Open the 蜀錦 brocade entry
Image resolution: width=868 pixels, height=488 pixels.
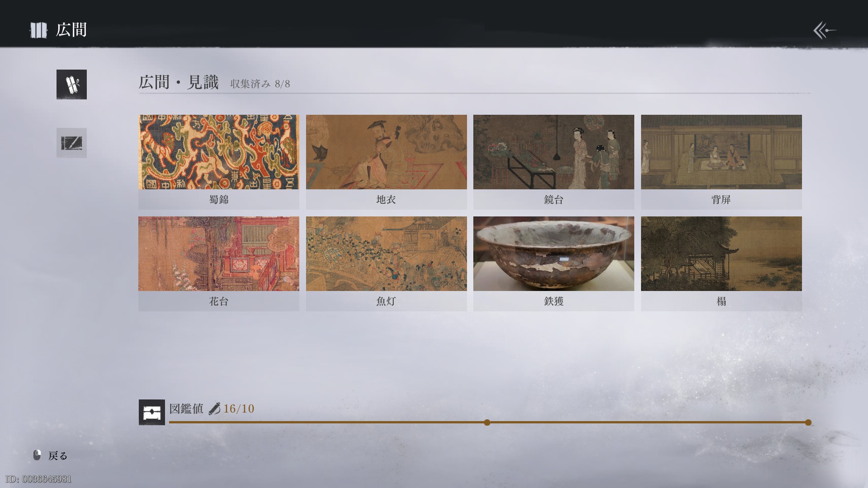pos(219,162)
